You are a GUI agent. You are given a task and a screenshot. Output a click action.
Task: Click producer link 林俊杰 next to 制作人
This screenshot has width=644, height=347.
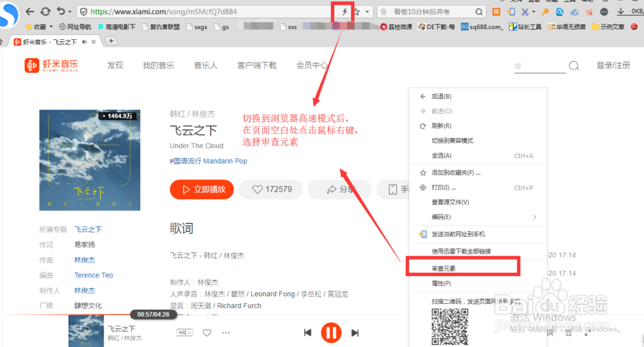(84, 290)
